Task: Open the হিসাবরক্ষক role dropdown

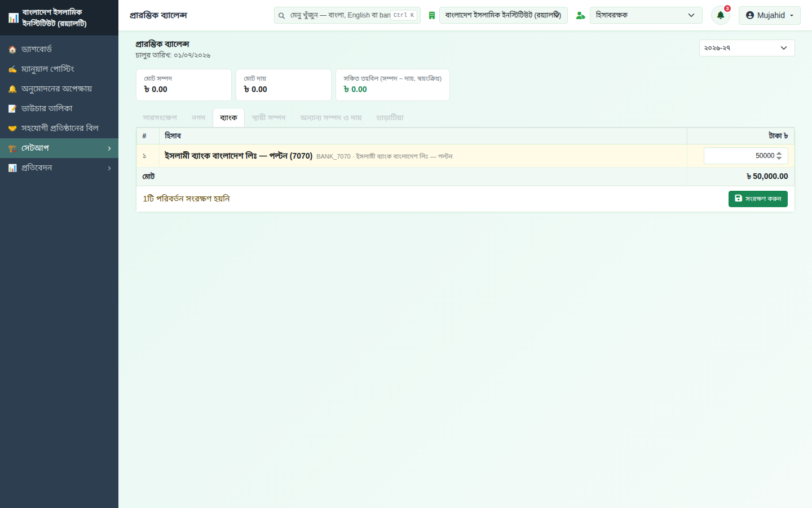Action: (x=646, y=15)
